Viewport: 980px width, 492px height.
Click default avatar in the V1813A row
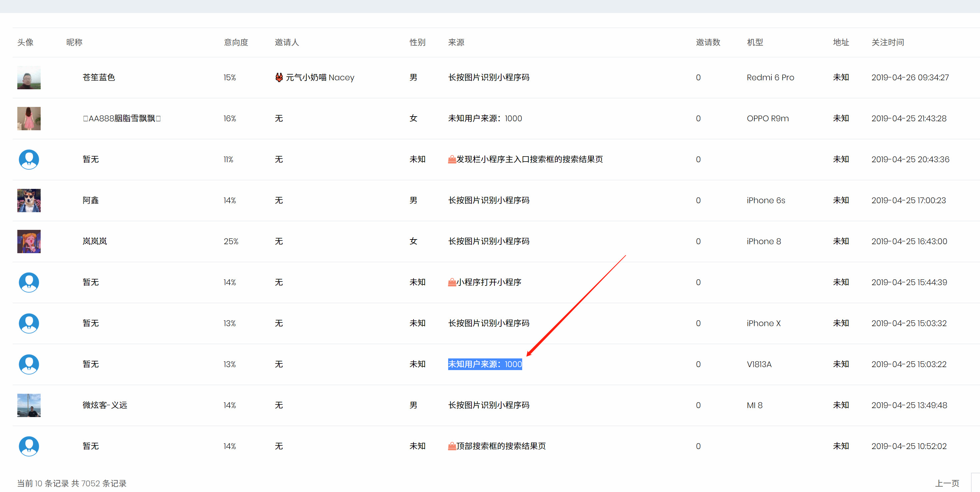[x=29, y=364]
